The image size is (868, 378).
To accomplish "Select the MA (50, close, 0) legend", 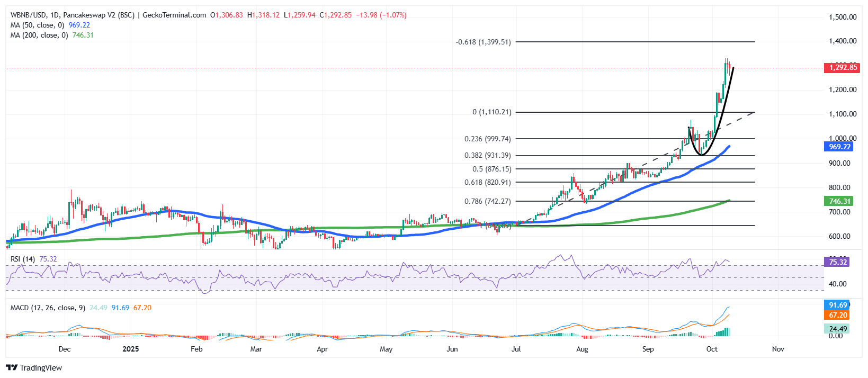I will pyautogui.click(x=37, y=25).
